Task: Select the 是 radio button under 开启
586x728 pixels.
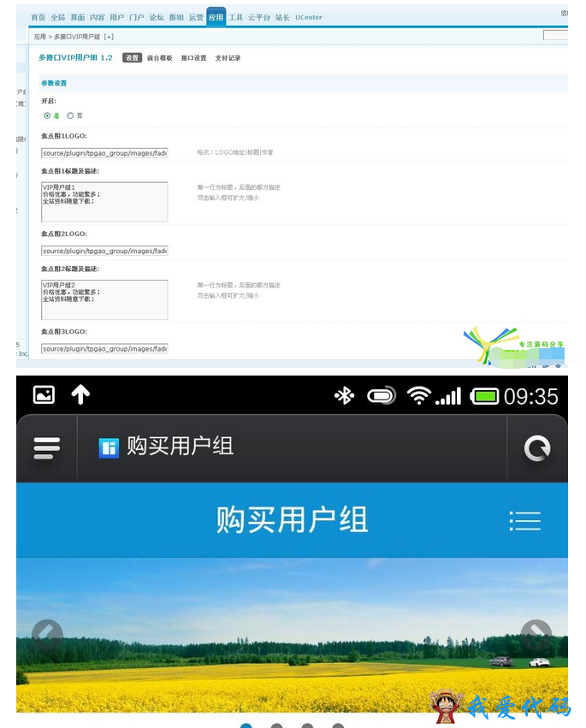Action: point(47,115)
